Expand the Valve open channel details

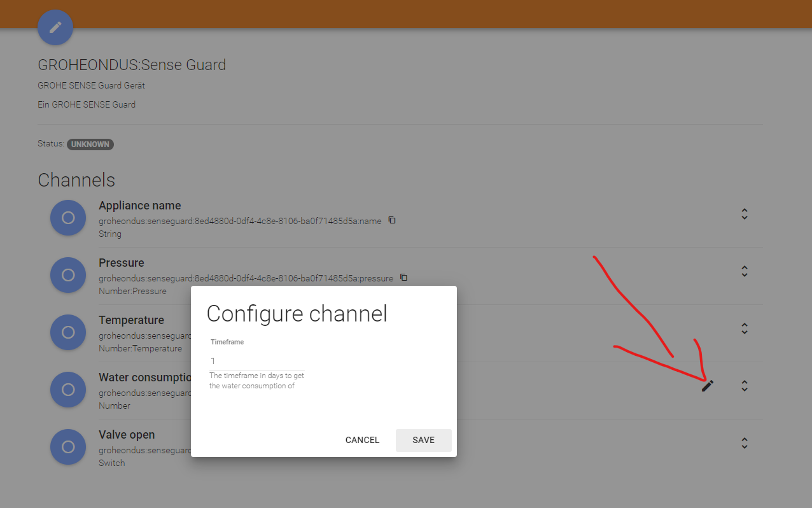tap(744, 443)
